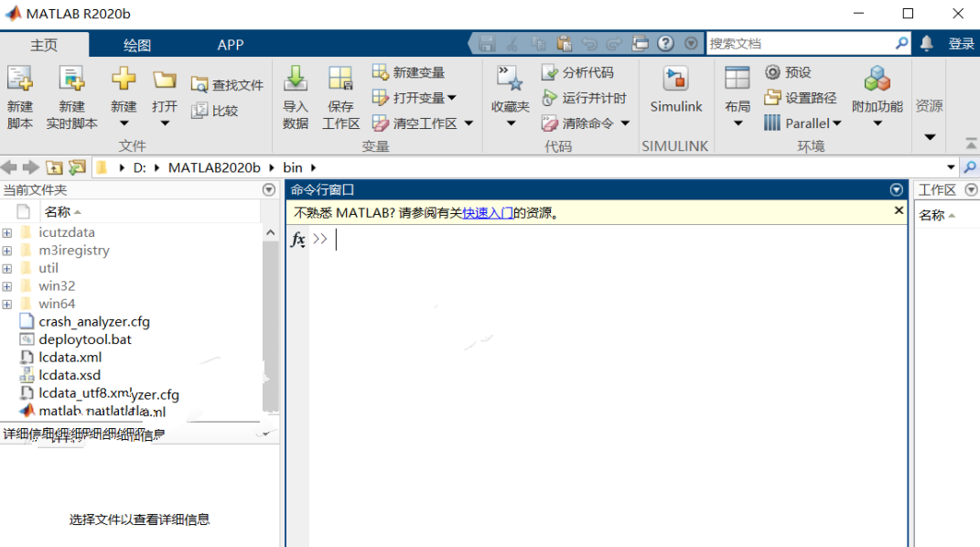Screen dimensions: 980x547
Task: Create a new live script (新建实时脚本)
Action: (x=72, y=98)
